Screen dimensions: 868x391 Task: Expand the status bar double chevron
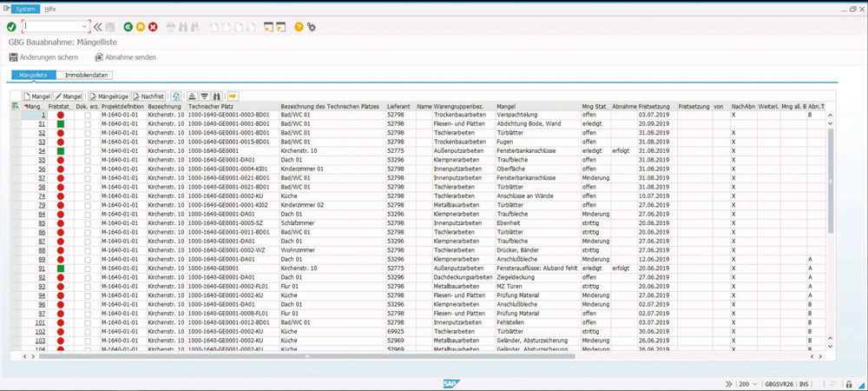click(x=727, y=383)
